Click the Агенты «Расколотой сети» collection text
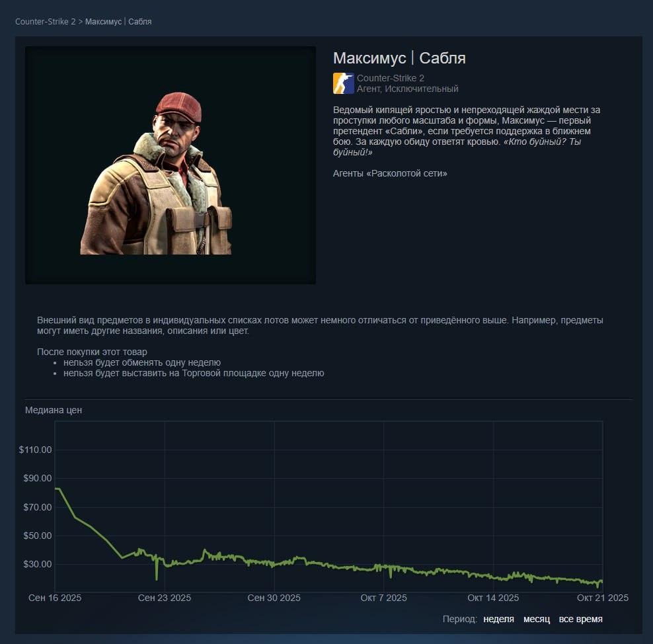Screen dimensions: 653x644 tap(390, 173)
